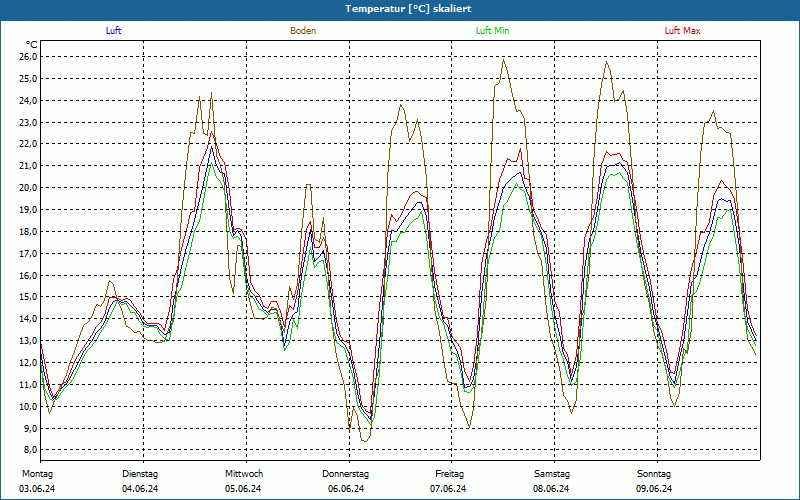Click the 15,0 y-axis tick label

(28, 297)
